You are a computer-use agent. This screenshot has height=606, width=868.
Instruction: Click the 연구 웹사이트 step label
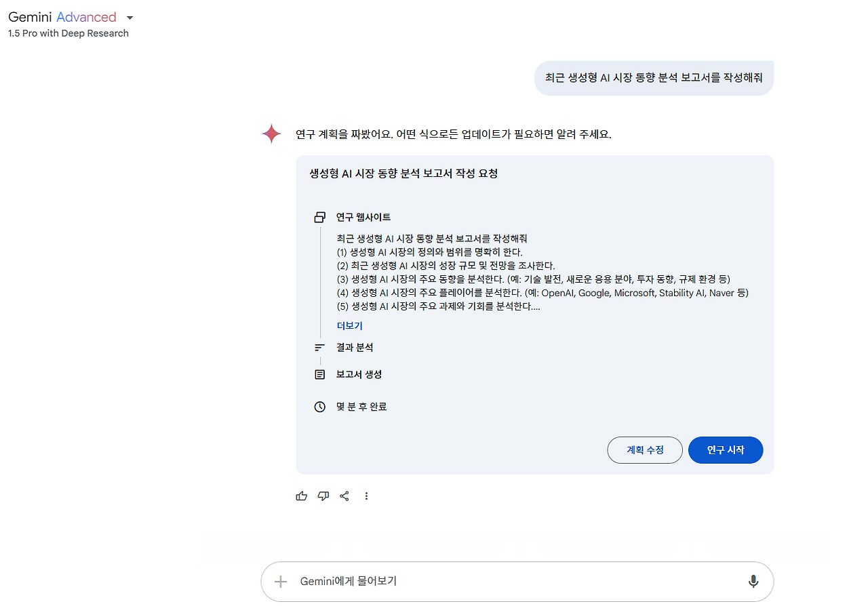pos(363,218)
